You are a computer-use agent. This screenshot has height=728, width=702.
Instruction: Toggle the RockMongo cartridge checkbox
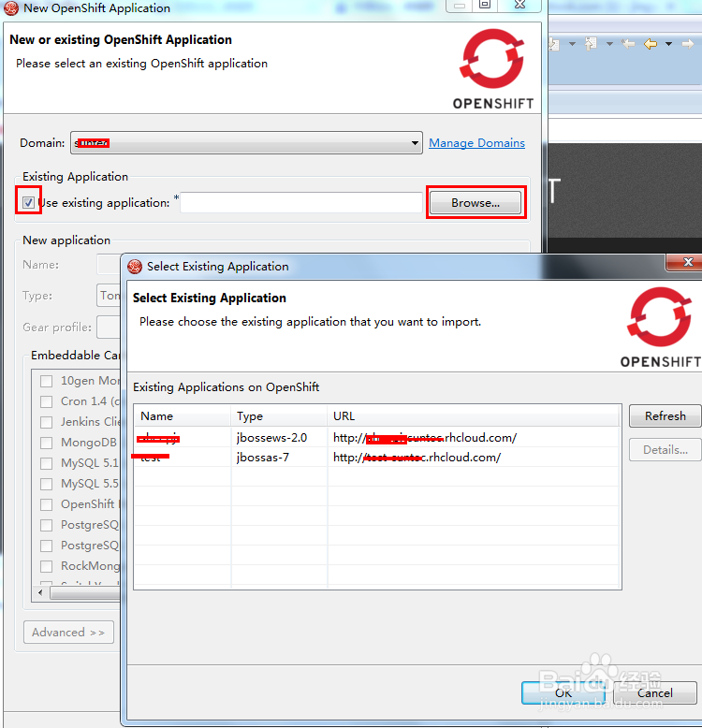(47, 566)
